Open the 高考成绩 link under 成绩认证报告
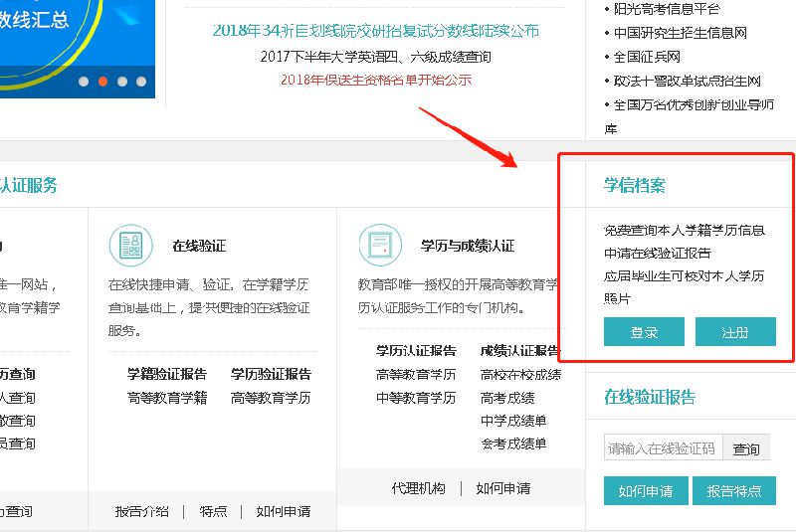The width and height of the screenshot is (796, 532). [507, 398]
